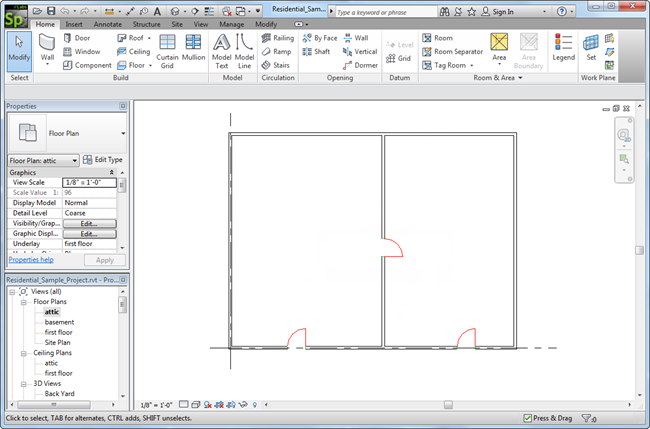Select the Grid datum tool
The image size is (650, 429).
coord(398,58)
